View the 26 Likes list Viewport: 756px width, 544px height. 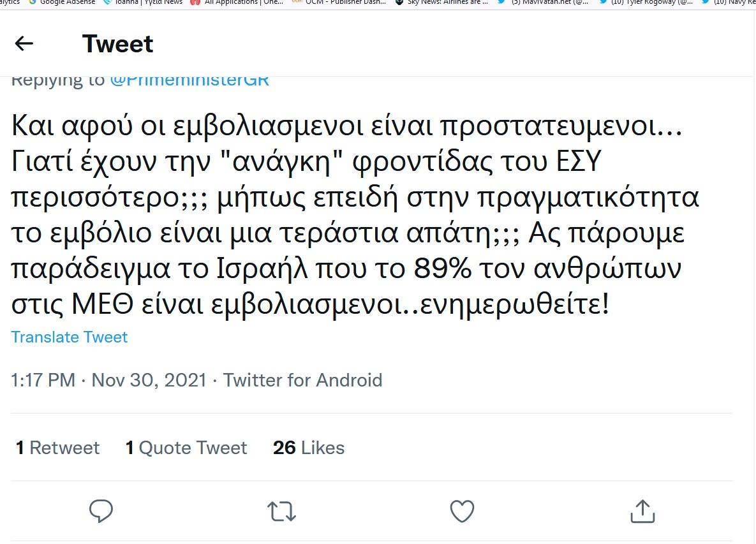pos(309,448)
